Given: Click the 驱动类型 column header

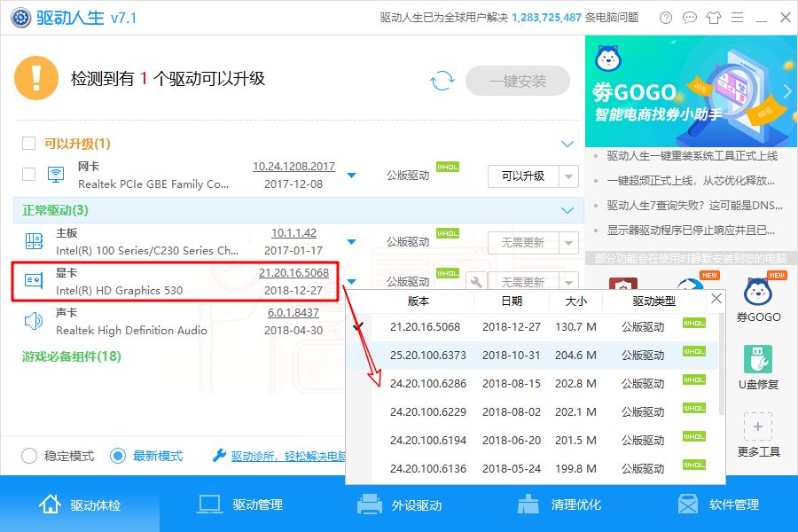Looking at the screenshot, I should [654, 301].
